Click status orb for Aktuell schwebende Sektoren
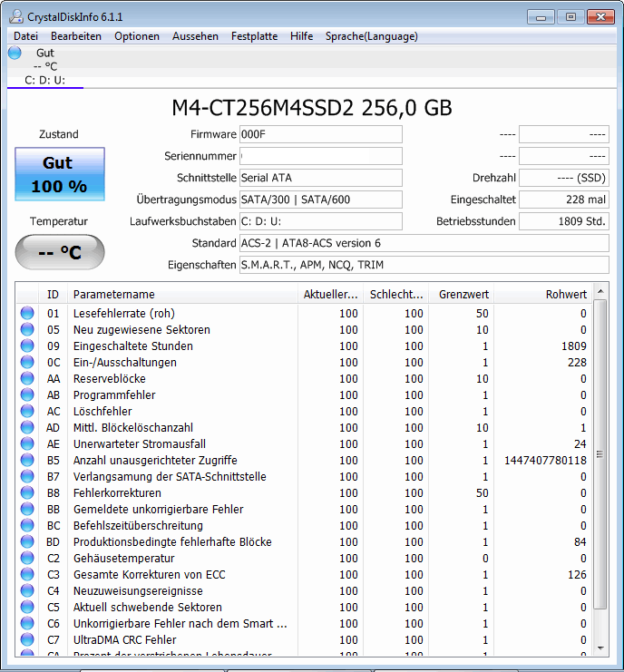The width and height of the screenshot is (624, 672). tap(27, 607)
